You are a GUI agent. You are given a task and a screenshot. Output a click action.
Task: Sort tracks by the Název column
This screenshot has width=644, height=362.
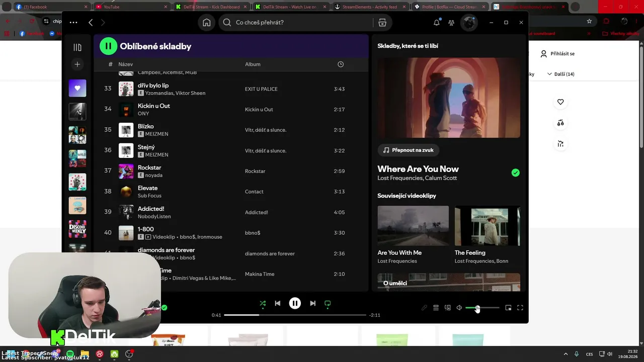click(x=126, y=64)
